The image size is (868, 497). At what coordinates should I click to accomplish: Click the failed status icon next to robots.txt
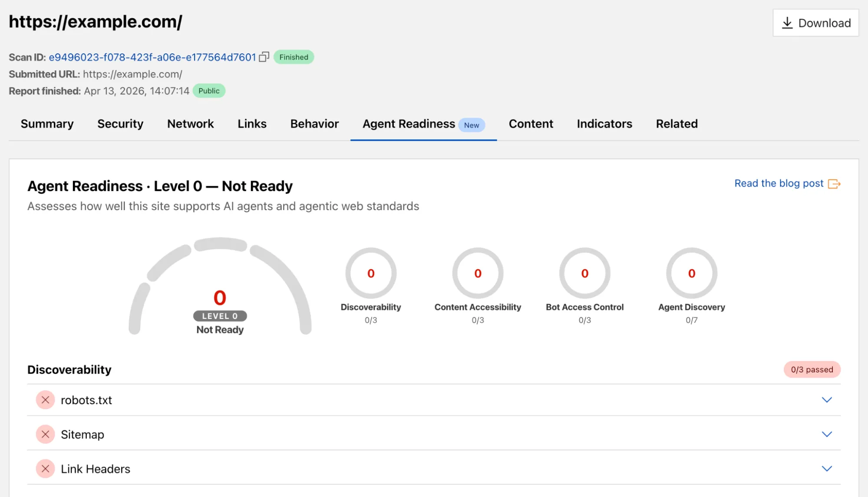(45, 400)
